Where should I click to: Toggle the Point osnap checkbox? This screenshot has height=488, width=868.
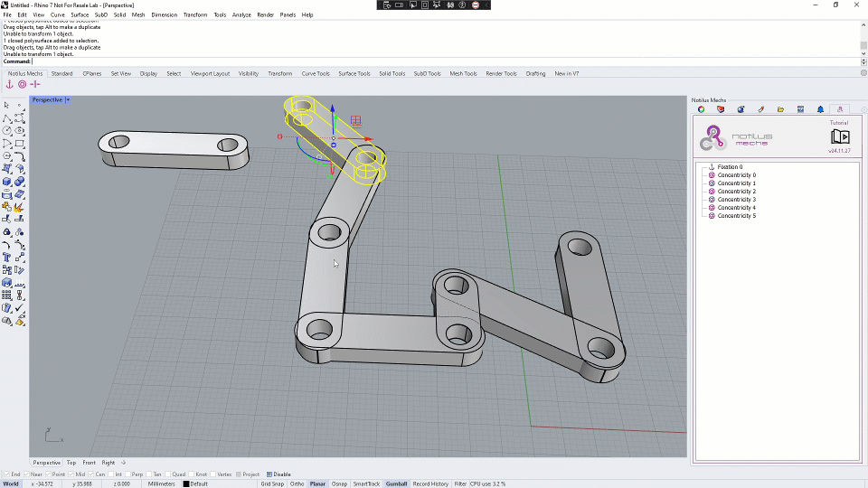pos(48,474)
